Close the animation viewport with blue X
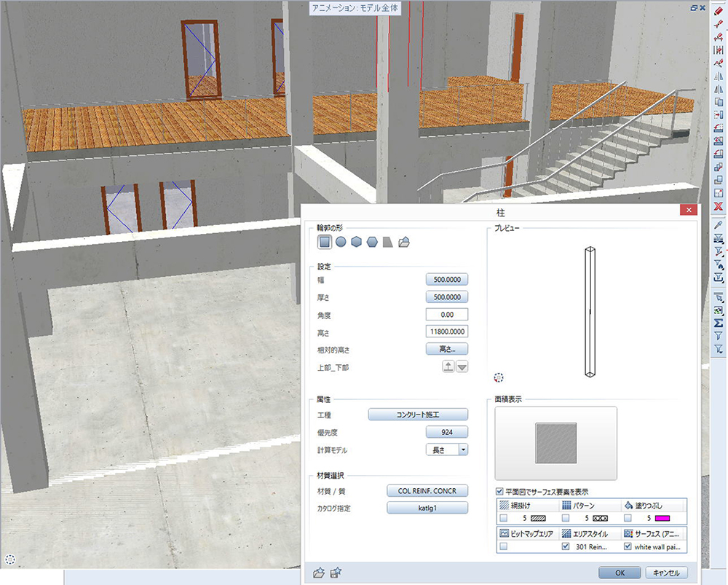728x585 pixels. [x=703, y=8]
